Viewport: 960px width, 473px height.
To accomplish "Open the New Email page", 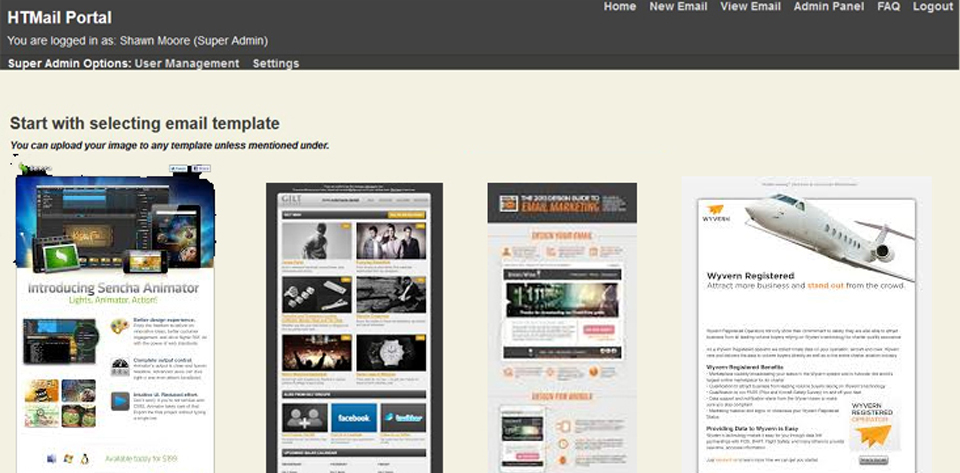I will point(678,7).
